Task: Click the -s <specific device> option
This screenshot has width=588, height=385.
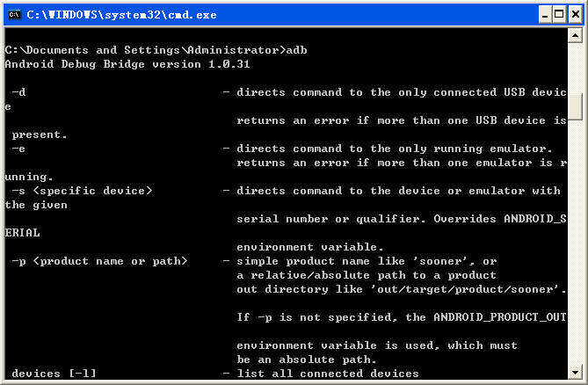Action: point(82,191)
